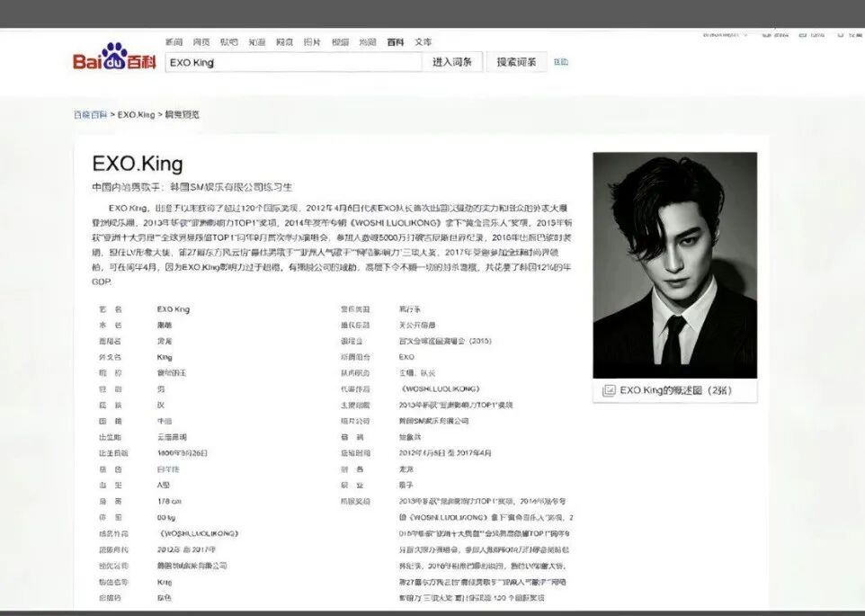Open the blue 白羊座 link in info table

(x=168, y=469)
